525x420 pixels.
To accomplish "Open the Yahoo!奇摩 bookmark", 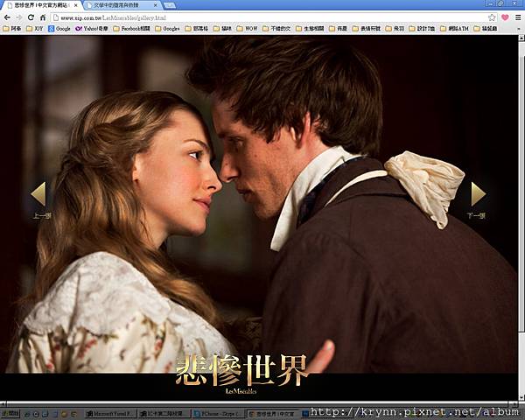I will (x=92, y=29).
